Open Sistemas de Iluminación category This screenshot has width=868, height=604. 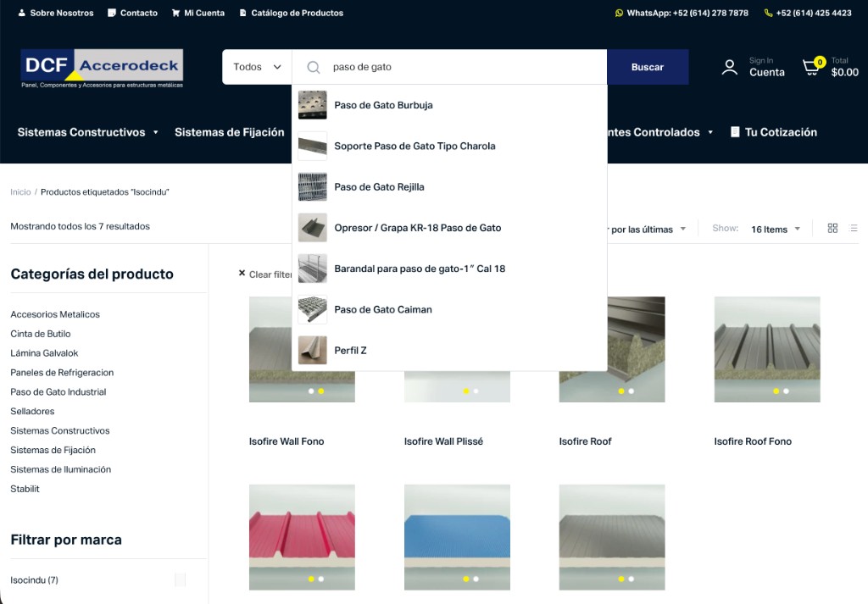point(60,469)
